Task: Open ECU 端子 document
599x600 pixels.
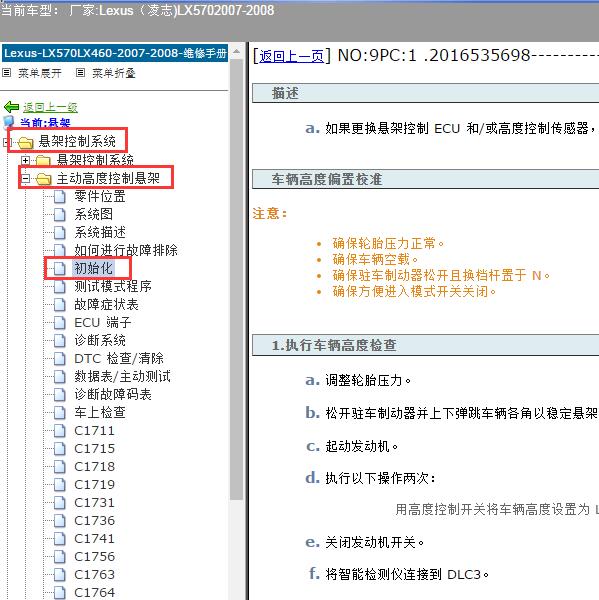Action: tap(103, 323)
